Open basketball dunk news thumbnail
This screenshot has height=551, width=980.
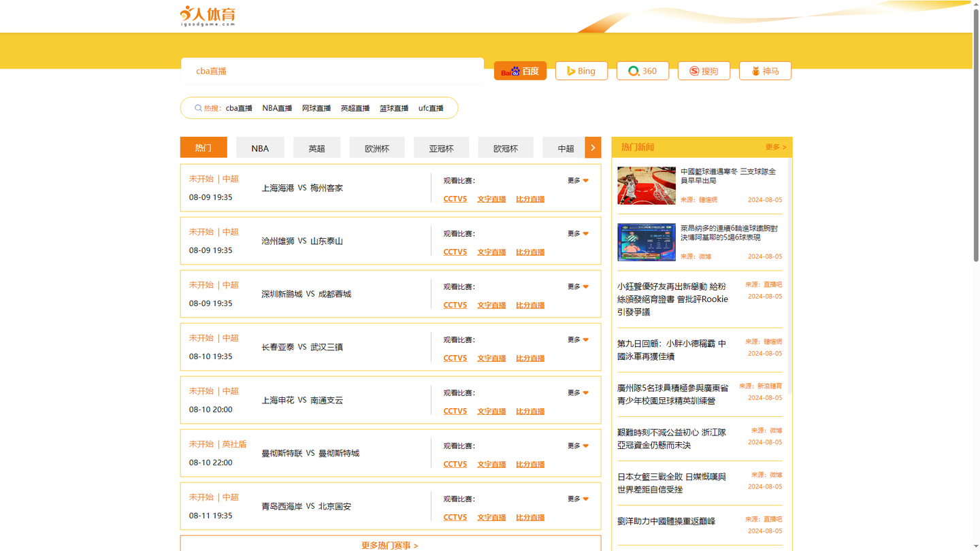tap(647, 186)
